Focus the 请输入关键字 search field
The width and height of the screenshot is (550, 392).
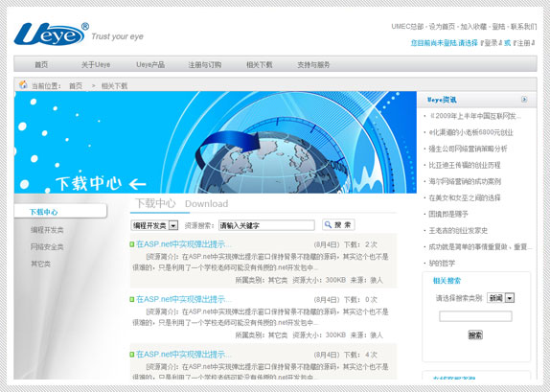click(266, 225)
